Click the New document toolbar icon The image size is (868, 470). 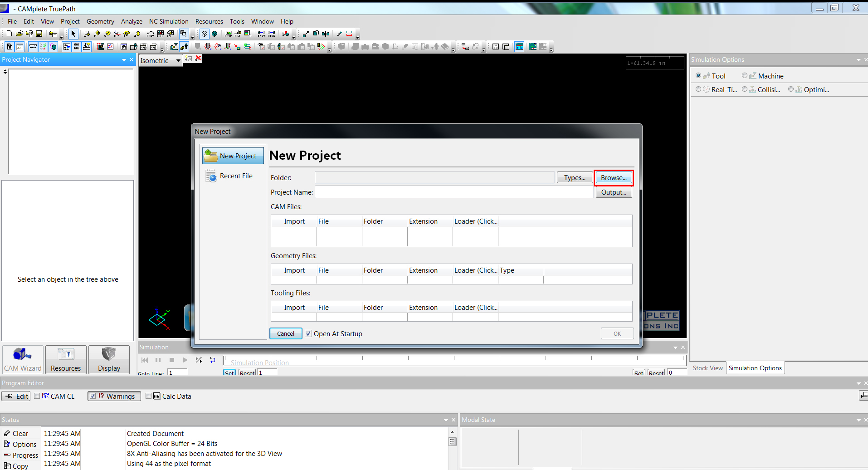[x=9, y=34]
